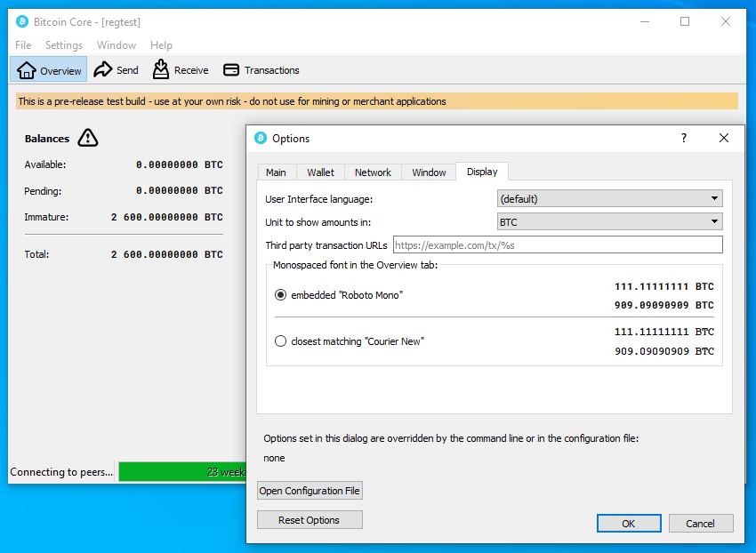The height and width of the screenshot is (553, 756).
Task: Open the Settings menu
Action: point(64,45)
